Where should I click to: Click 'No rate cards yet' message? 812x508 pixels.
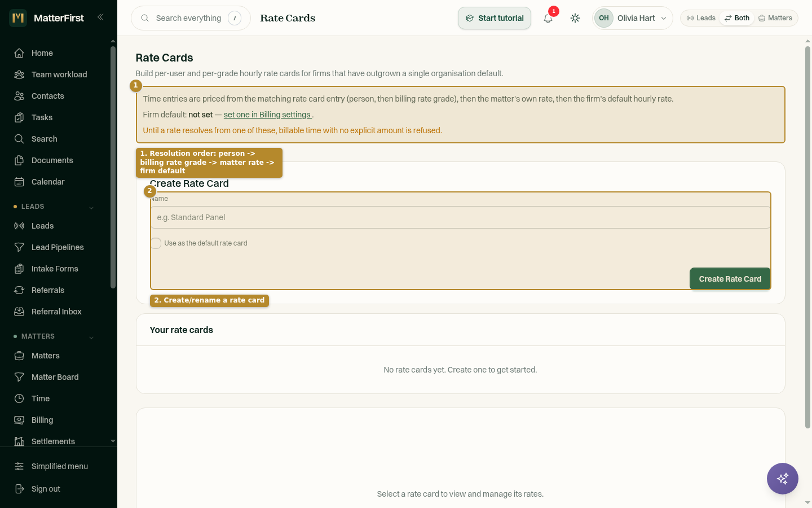click(460, 370)
